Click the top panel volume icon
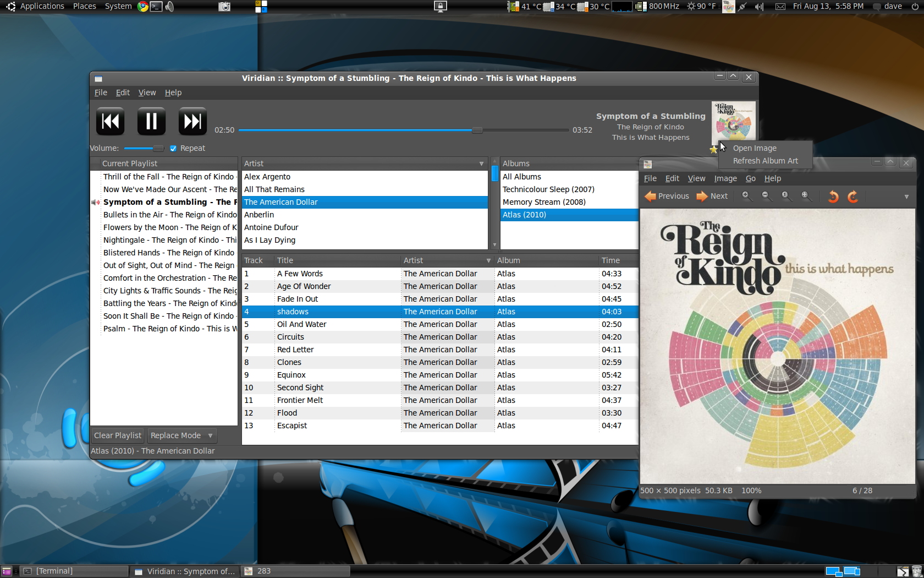Screen dimensions: 924x578 (759, 7)
